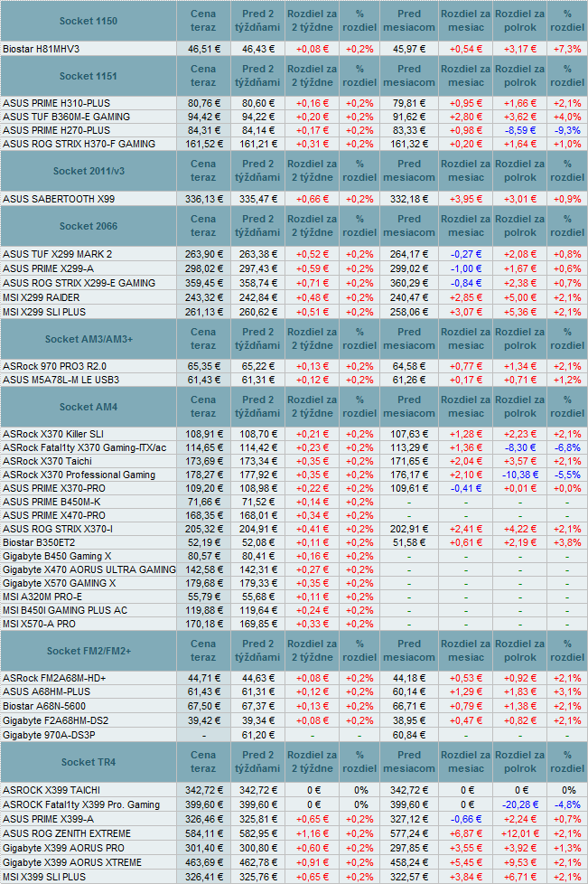Click the Socket 1150 section header

point(88,21)
